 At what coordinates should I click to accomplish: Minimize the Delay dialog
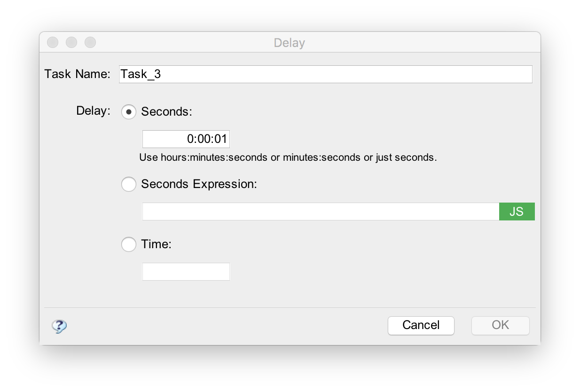click(71, 42)
